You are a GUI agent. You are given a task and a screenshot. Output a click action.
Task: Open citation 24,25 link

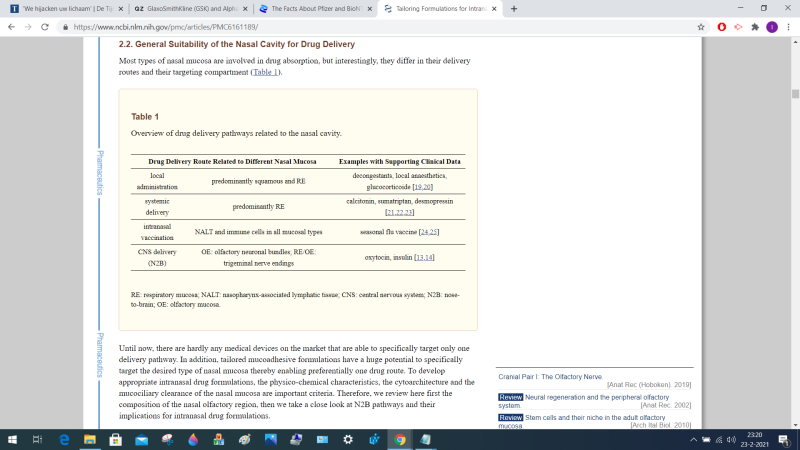[429, 232]
